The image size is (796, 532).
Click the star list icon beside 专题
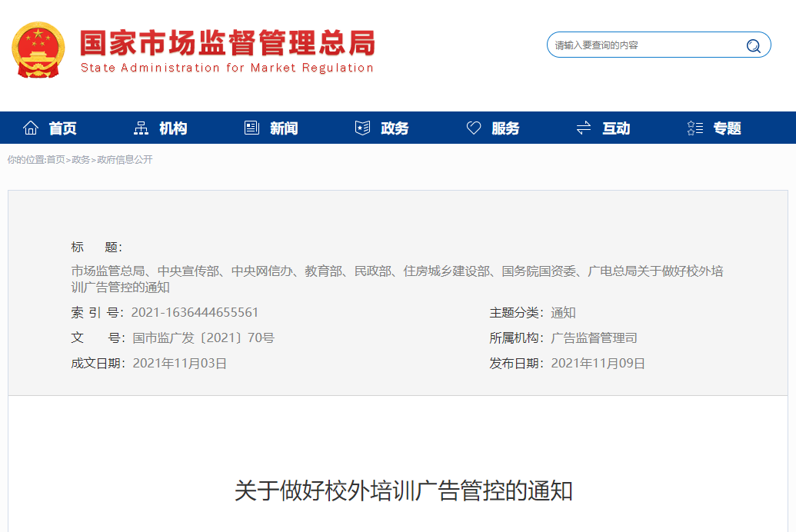pyautogui.click(x=694, y=128)
